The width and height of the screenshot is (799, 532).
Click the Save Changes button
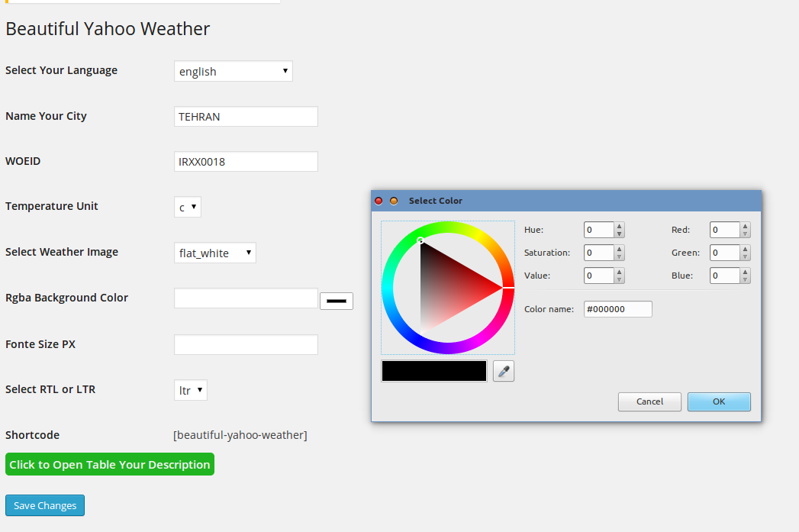(45, 505)
